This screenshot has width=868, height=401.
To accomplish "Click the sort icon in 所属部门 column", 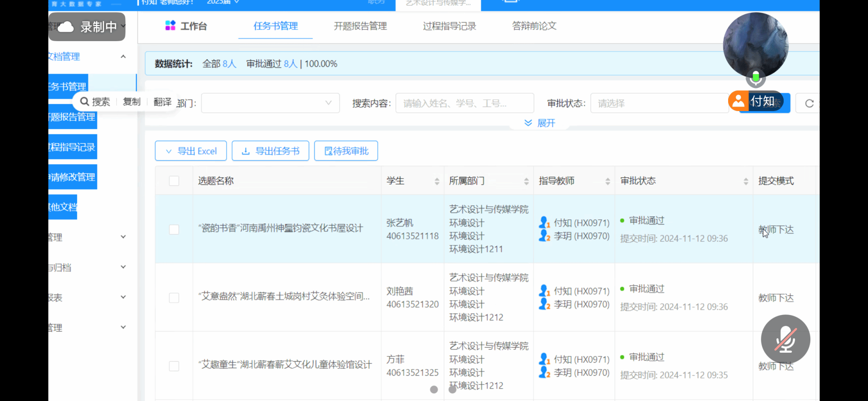I will tap(526, 181).
